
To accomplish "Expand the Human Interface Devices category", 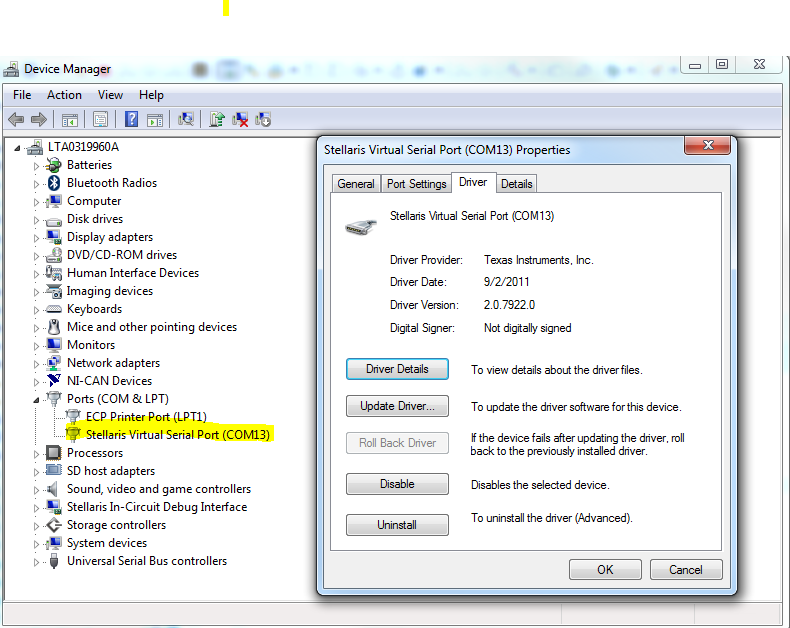I will pos(36,274).
